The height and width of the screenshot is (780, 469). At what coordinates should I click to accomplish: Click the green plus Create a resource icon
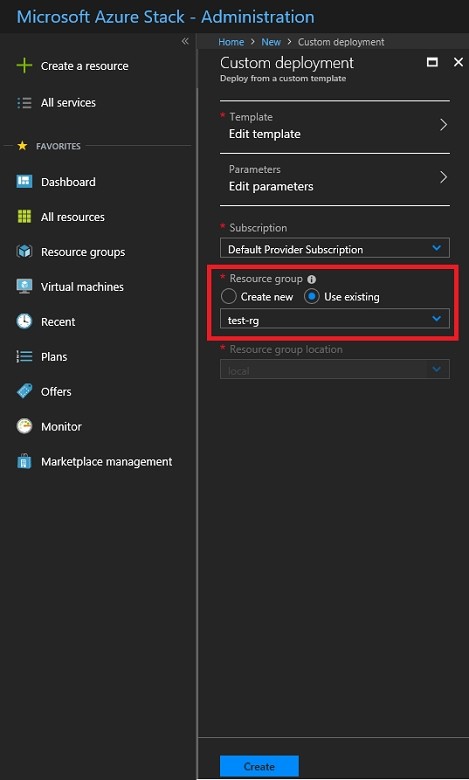[24, 66]
